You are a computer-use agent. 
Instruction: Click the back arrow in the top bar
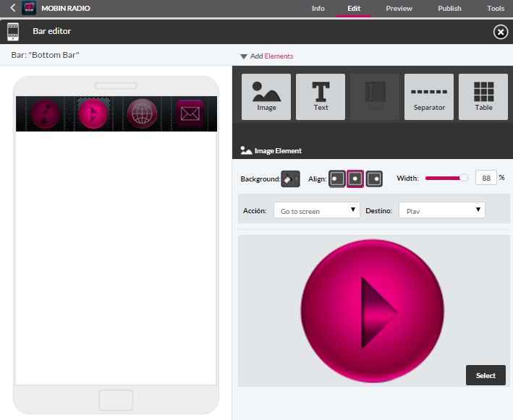point(13,8)
